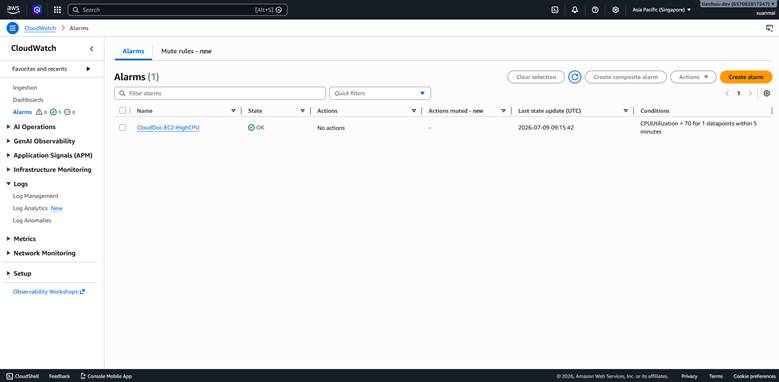The image size is (779, 382).
Task: Click the in-alarm count triangle icon
Action: [x=39, y=112]
